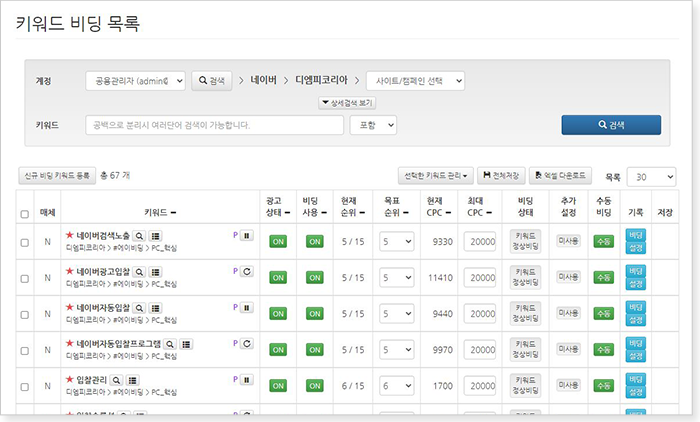The height and width of the screenshot is (422, 700).
Task: Check the select-all checkbox in table header
Action: (x=25, y=213)
